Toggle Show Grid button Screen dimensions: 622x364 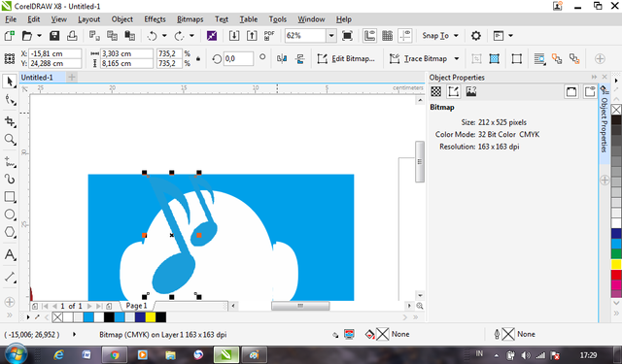coord(388,36)
